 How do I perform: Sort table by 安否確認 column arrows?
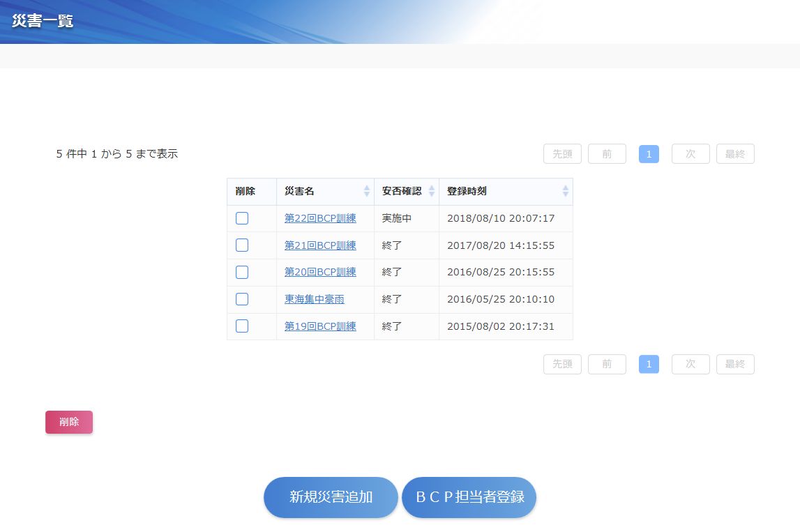point(431,191)
